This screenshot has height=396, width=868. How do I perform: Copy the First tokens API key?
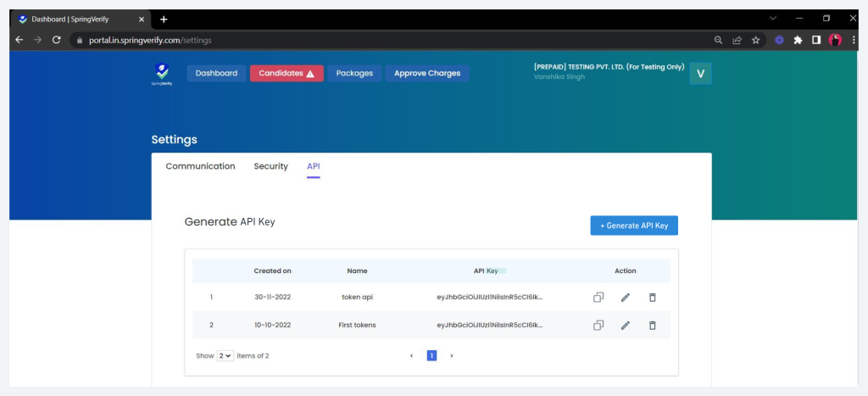click(598, 325)
